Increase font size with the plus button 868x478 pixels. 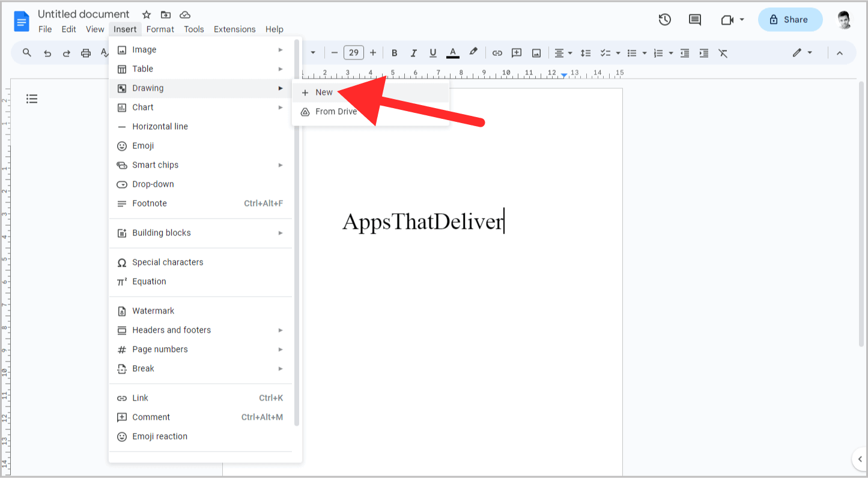pyautogui.click(x=373, y=53)
